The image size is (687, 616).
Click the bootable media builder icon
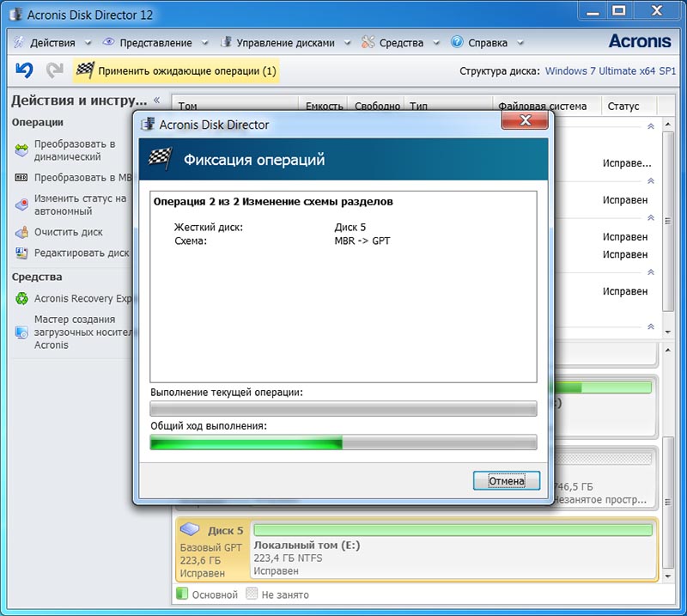(21, 332)
